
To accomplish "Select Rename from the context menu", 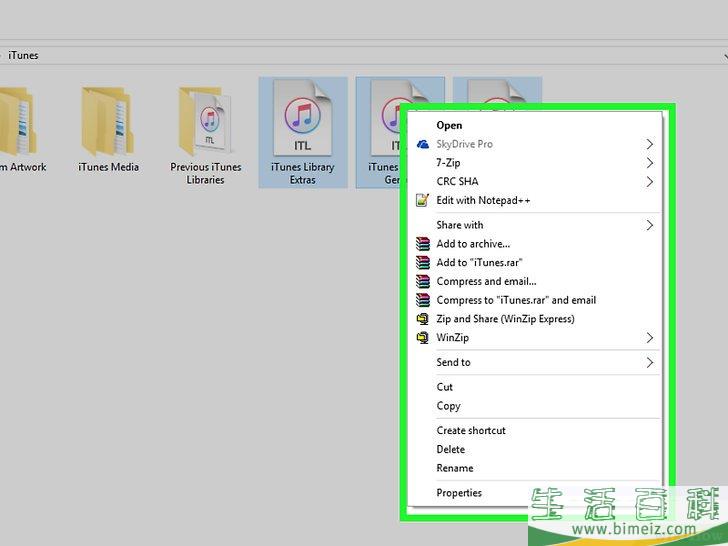I will pos(455,468).
